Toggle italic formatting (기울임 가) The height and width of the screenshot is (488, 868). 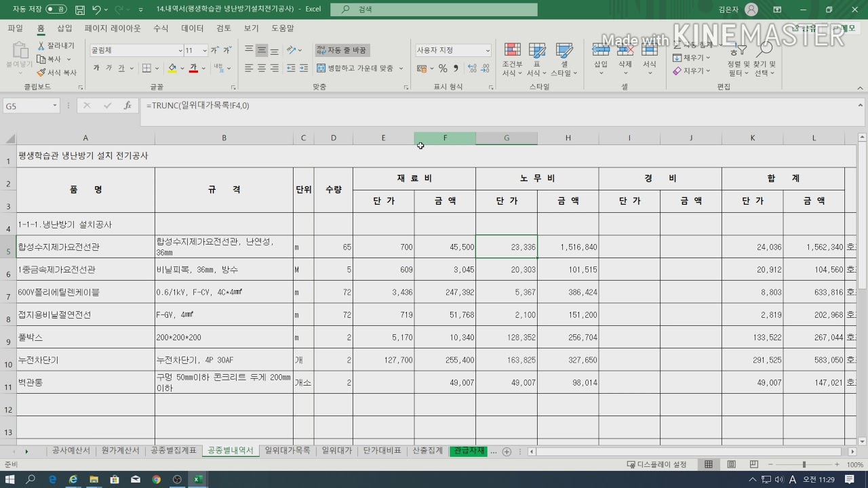108,68
